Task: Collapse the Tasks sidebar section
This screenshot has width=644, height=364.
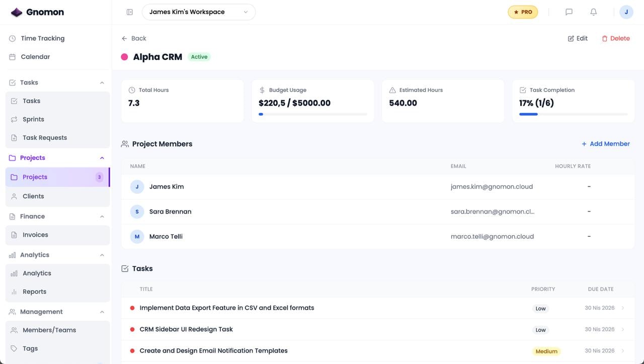Action: [102, 82]
